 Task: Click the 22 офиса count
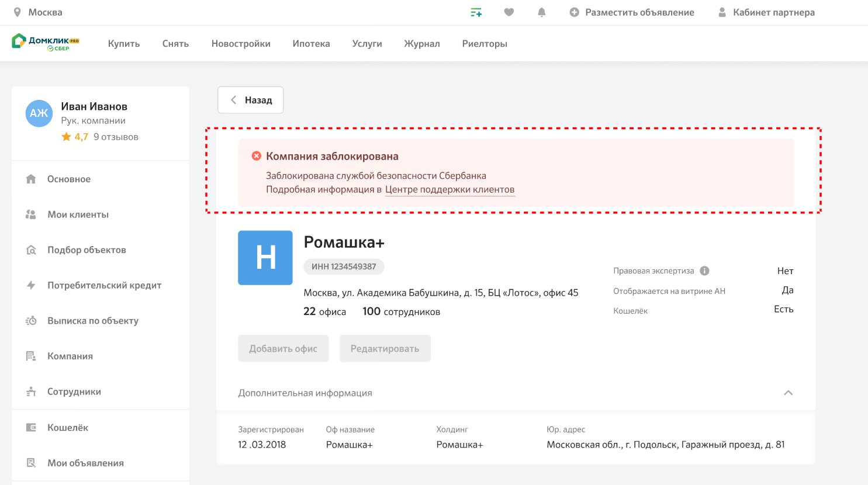(x=324, y=311)
